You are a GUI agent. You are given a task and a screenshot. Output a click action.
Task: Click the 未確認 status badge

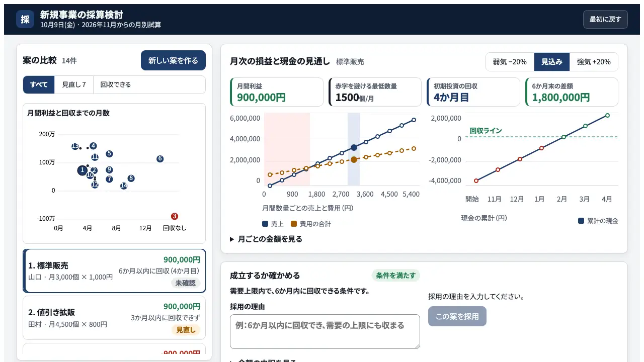point(185,283)
